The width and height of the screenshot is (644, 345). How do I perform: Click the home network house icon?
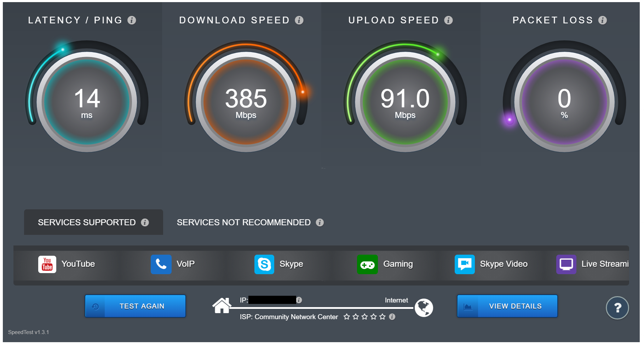pyautogui.click(x=222, y=305)
